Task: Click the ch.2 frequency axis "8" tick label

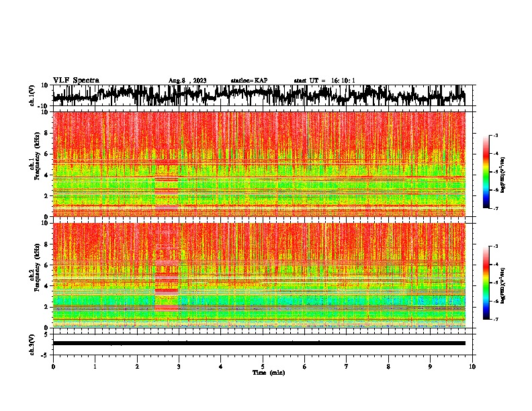Action: 47,244
